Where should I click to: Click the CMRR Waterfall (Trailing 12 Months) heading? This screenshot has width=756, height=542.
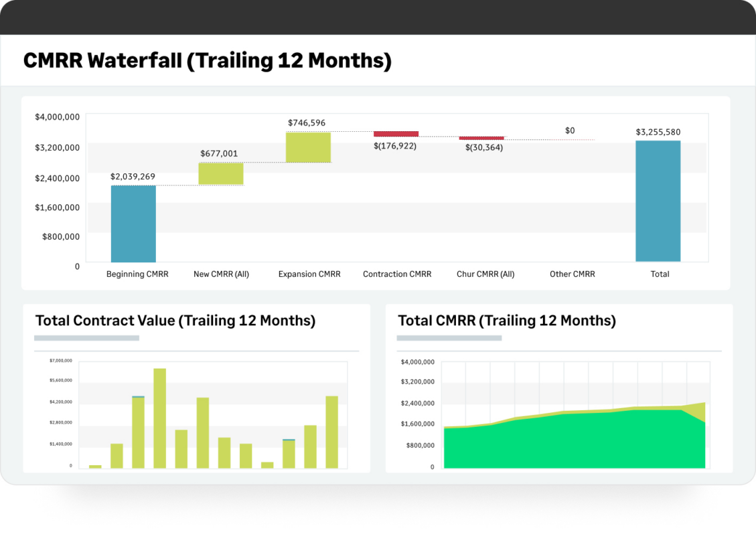208,61
